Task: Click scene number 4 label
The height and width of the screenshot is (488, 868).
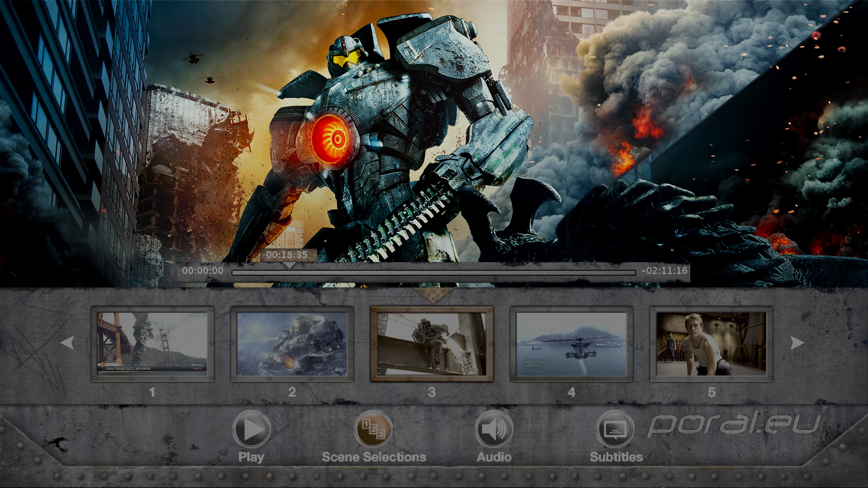Action: (x=571, y=392)
